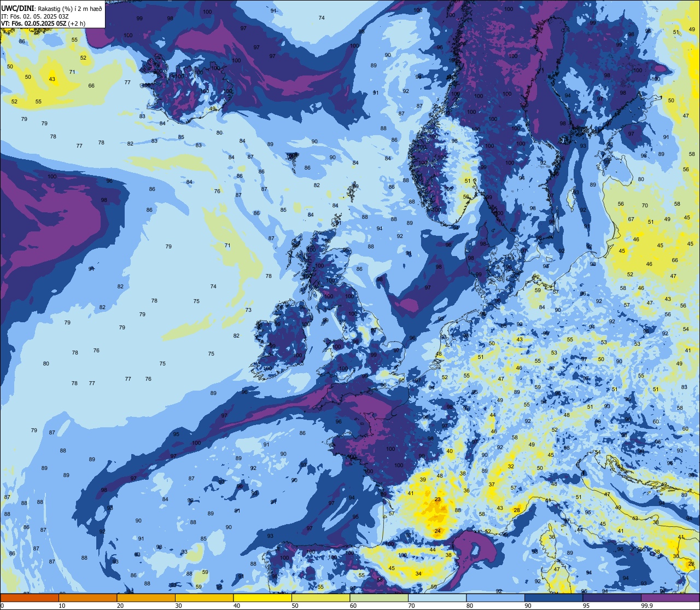Click the 70–80 pale blue legend segment
The image size is (700, 610).
[x=437, y=598]
